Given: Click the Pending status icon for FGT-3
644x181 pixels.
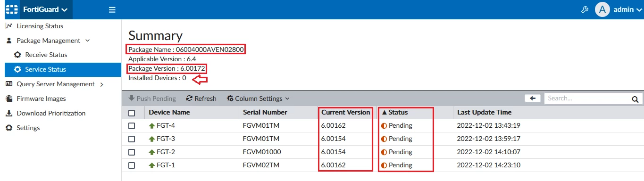Looking at the screenshot, I should click(384, 139).
